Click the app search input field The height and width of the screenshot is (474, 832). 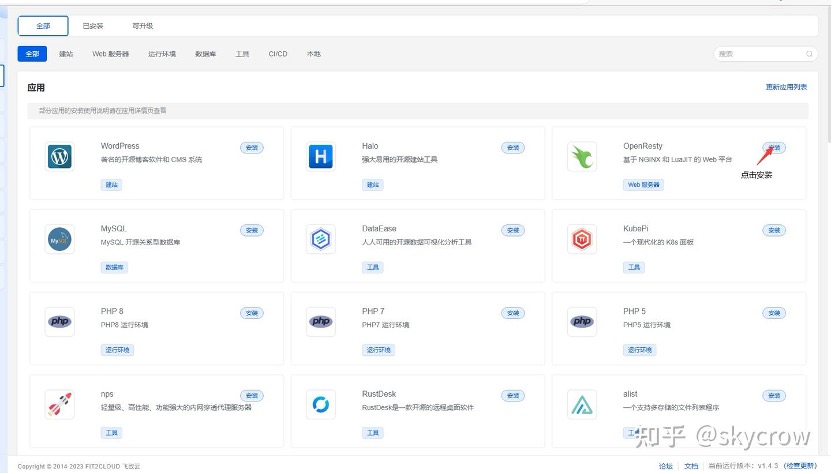[x=765, y=54]
